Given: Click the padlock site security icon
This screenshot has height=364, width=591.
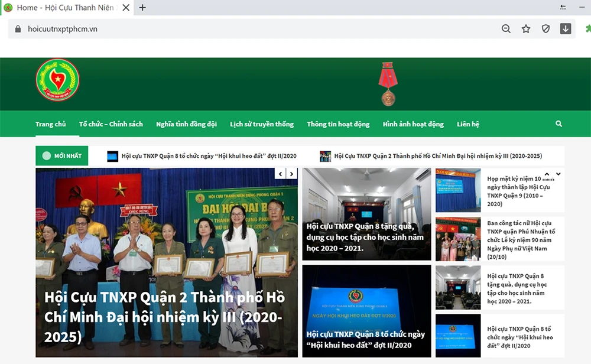Looking at the screenshot, I should (x=17, y=29).
